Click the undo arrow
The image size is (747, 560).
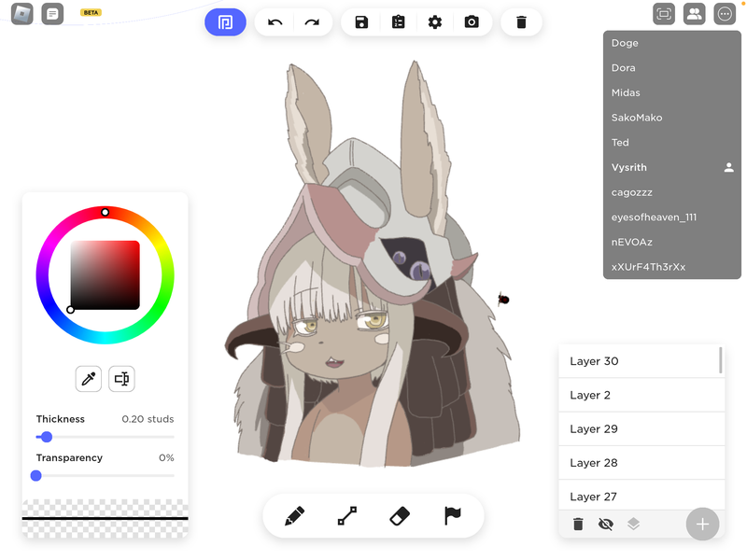[275, 22]
